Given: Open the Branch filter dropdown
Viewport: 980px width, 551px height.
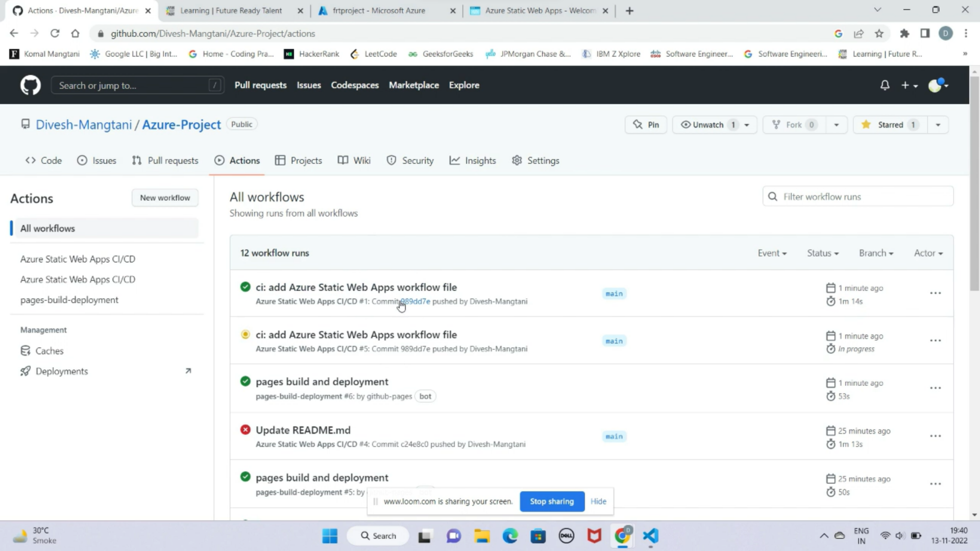Looking at the screenshot, I should [x=875, y=253].
